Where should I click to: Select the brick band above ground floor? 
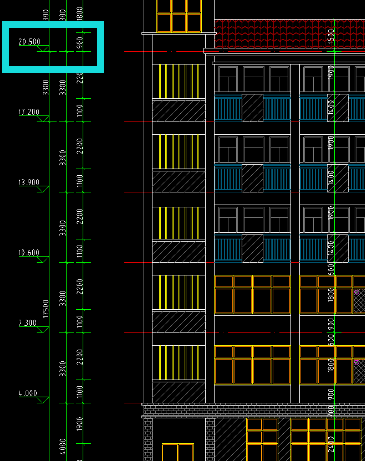253,410
